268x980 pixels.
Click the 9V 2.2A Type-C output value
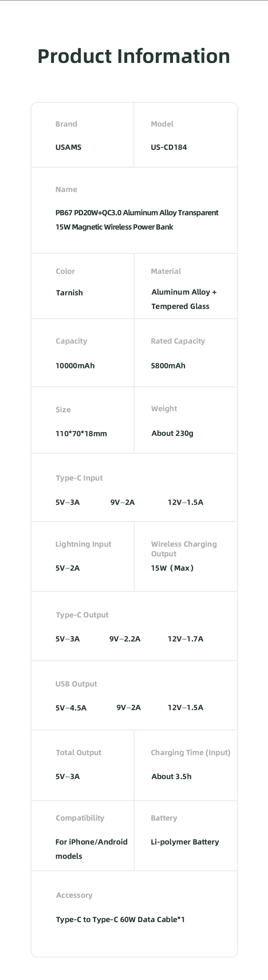click(x=125, y=639)
